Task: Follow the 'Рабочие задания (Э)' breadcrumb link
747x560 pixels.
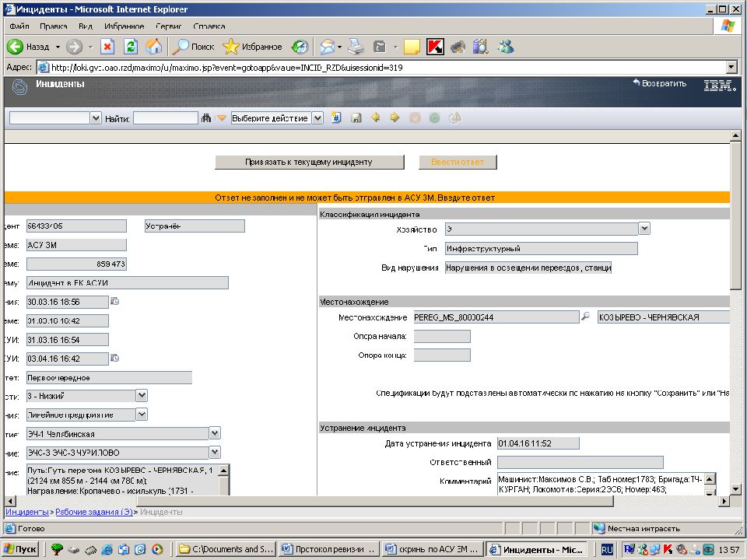Action: [94, 512]
